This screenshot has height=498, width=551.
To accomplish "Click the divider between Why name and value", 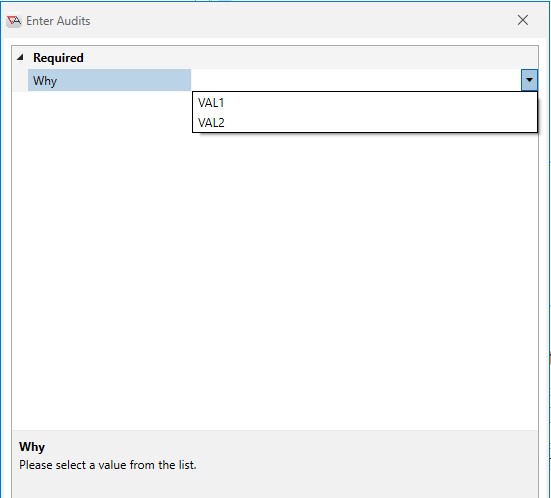I will pos(192,80).
